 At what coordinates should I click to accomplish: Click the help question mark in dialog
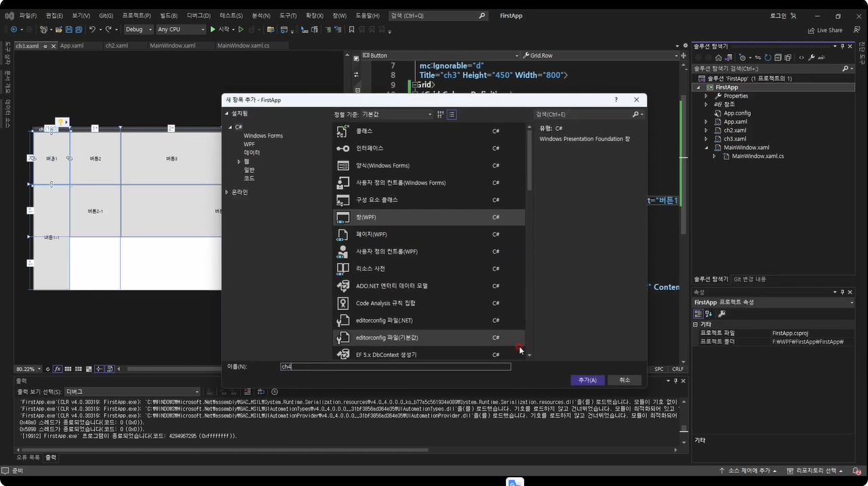pyautogui.click(x=616, y=100)
